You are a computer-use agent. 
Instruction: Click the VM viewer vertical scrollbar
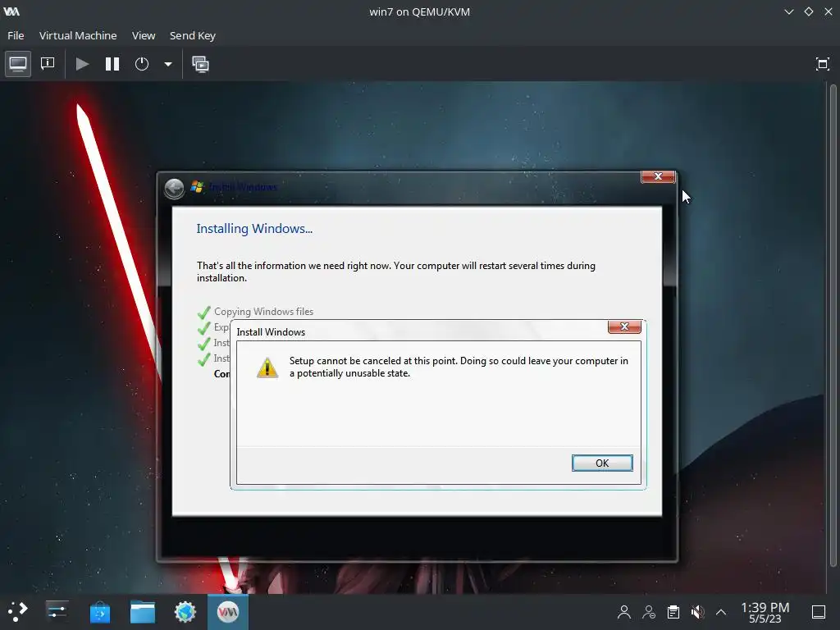[833, 325]
